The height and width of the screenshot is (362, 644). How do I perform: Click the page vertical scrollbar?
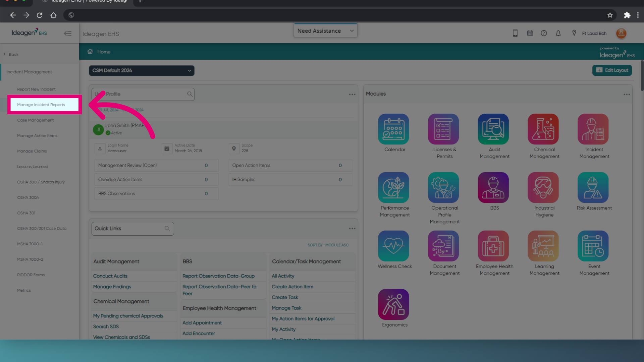pos(642,75)
